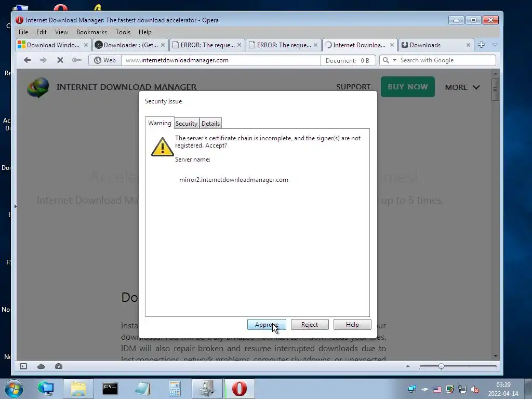This screenshot has height=399, width=532.
Task: Switch to the Security tab in dialog
Action: (187, 124)
